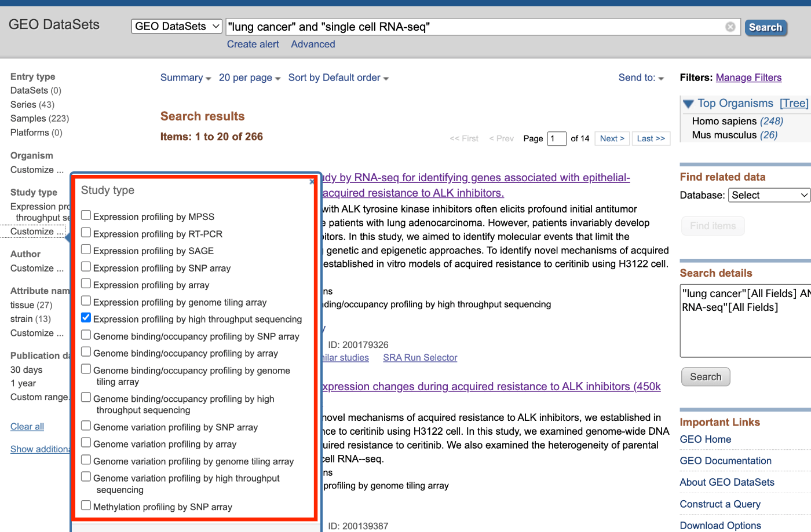
Task: Open the GEO Documentation link
Action: click(x=725, y=461)
